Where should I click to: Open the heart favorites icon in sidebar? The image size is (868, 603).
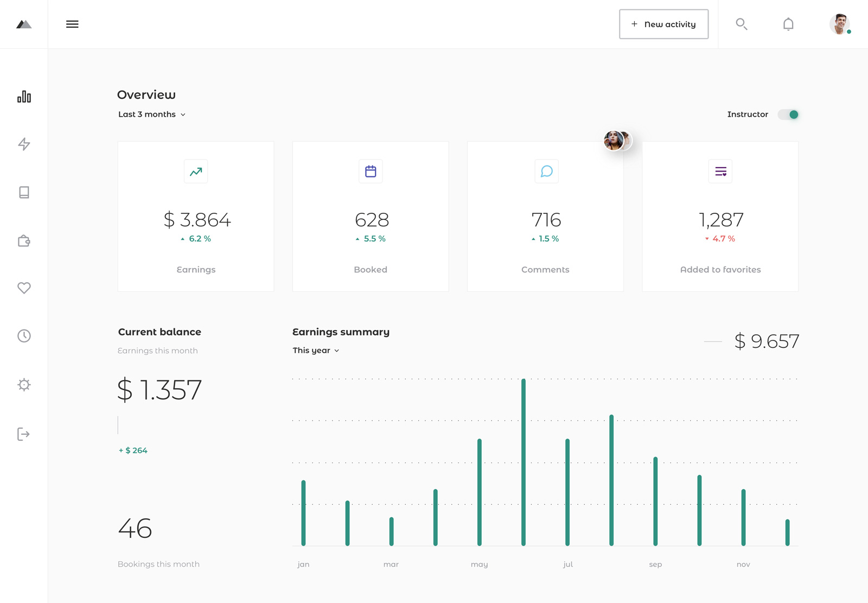click(x=24, y=288)
